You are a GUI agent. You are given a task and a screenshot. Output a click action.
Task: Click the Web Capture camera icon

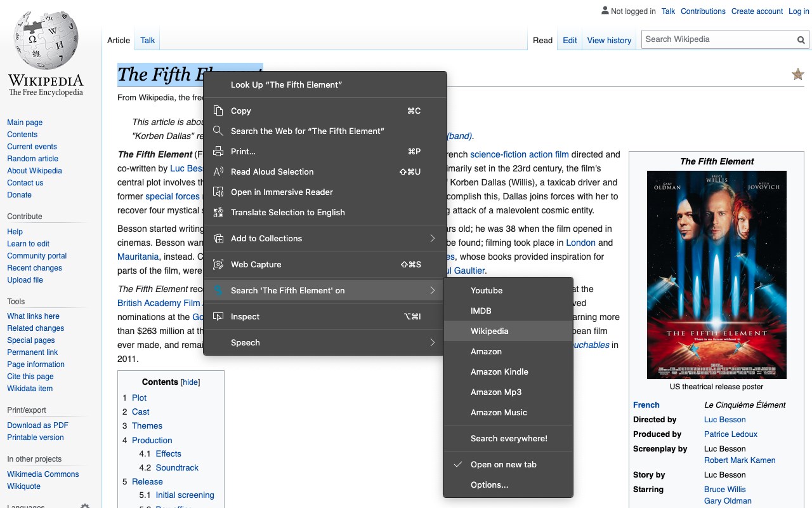tap(218, 264)
